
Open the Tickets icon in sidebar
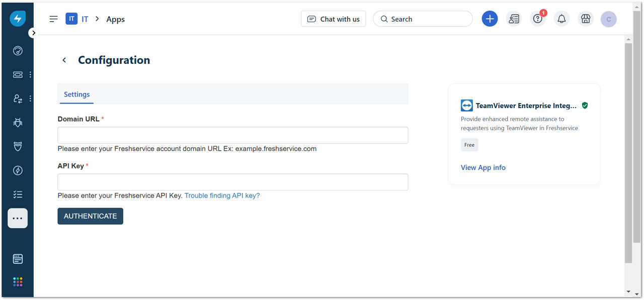coord(18,74)
